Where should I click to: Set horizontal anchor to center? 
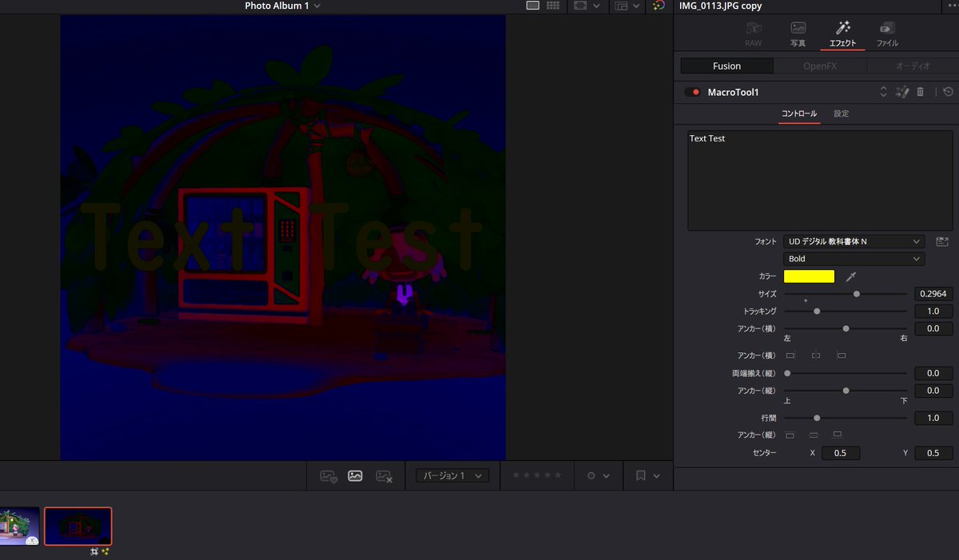click(816, 355)
